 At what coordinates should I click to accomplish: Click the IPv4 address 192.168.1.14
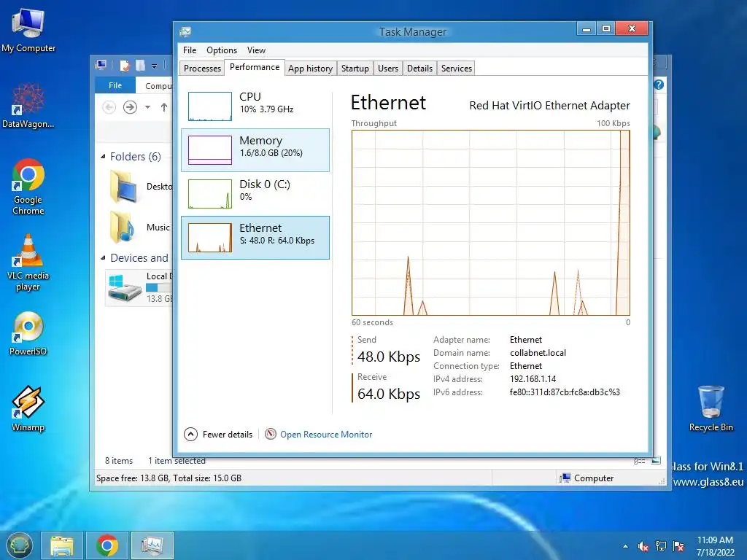533,379
